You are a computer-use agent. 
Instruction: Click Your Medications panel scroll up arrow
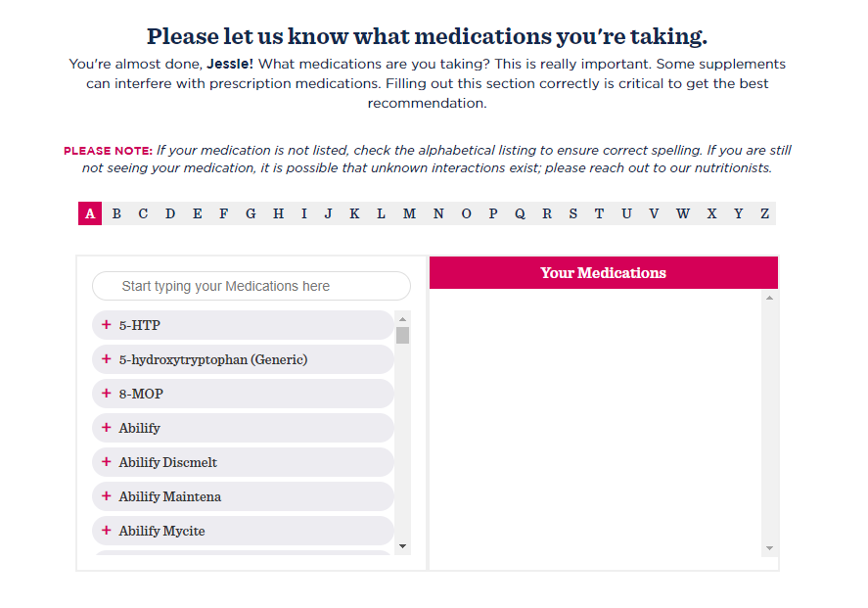pyautogui.click(x=769, y=298)
